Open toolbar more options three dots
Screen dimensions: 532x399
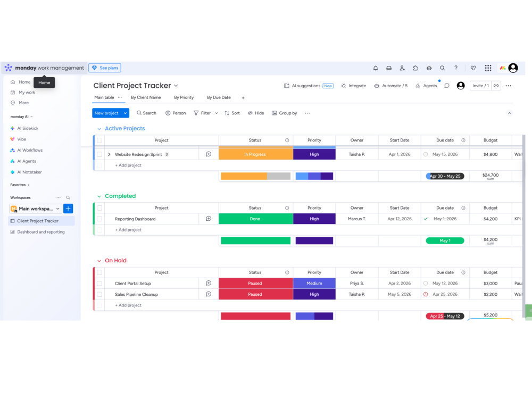pyautogui.click(x=307, y=113)
